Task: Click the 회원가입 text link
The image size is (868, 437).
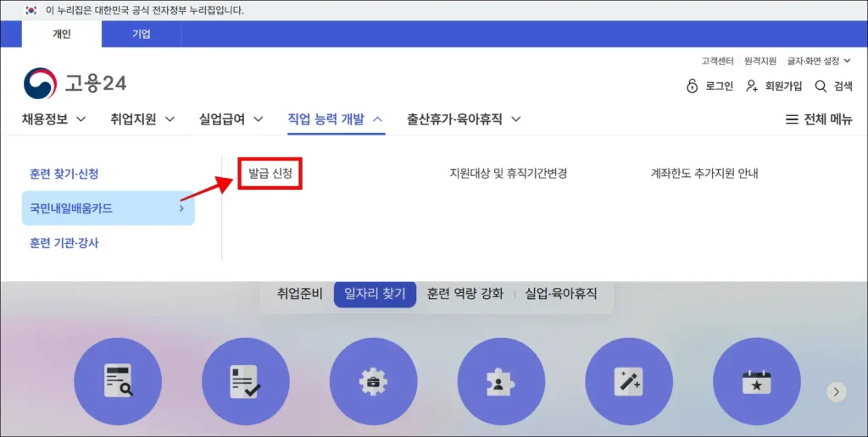Action: coord(783,86)
